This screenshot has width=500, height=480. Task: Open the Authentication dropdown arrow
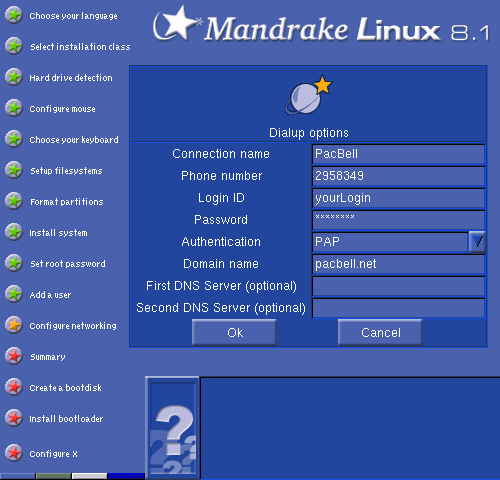477,242
